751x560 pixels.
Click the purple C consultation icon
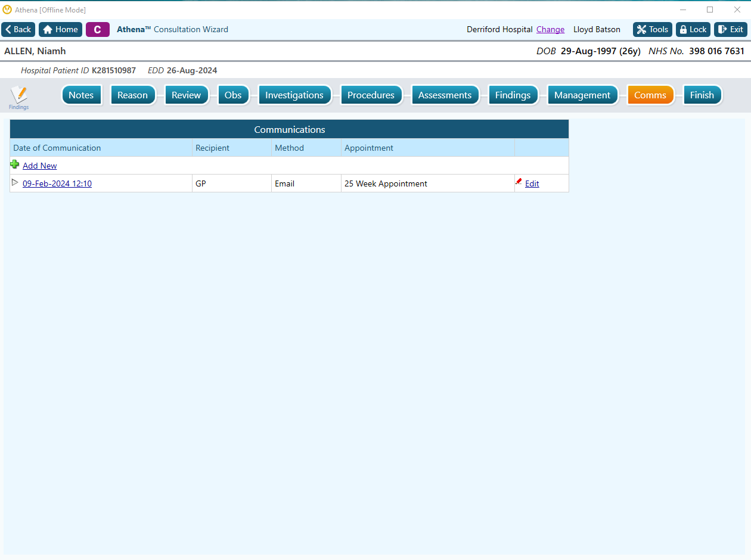click(x=98, y=29)
